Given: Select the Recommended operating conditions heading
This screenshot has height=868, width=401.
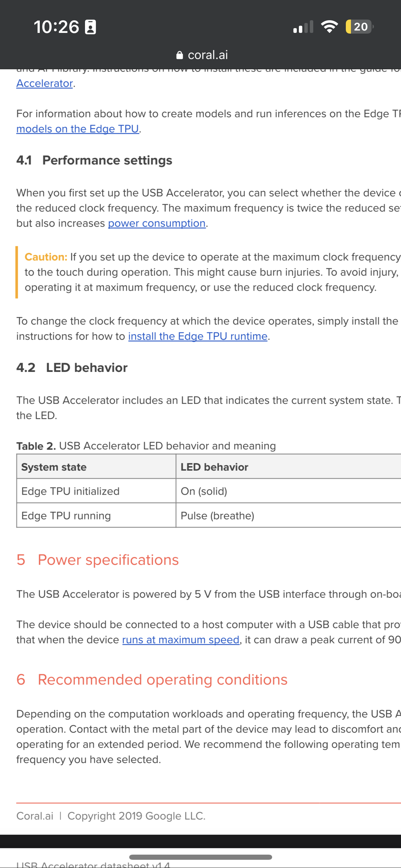Looking at the screenshot, I should click(x=152, y=679).
